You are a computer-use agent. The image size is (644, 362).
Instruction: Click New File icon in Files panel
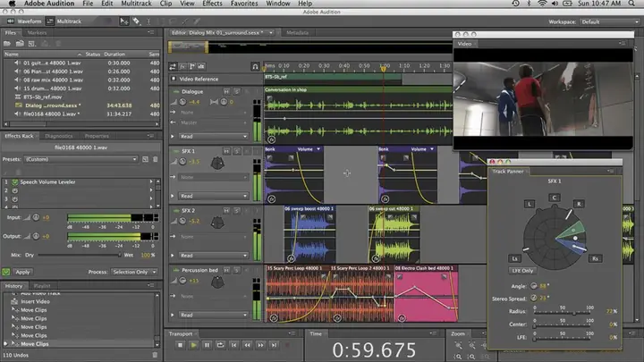(x=31, y=44)
